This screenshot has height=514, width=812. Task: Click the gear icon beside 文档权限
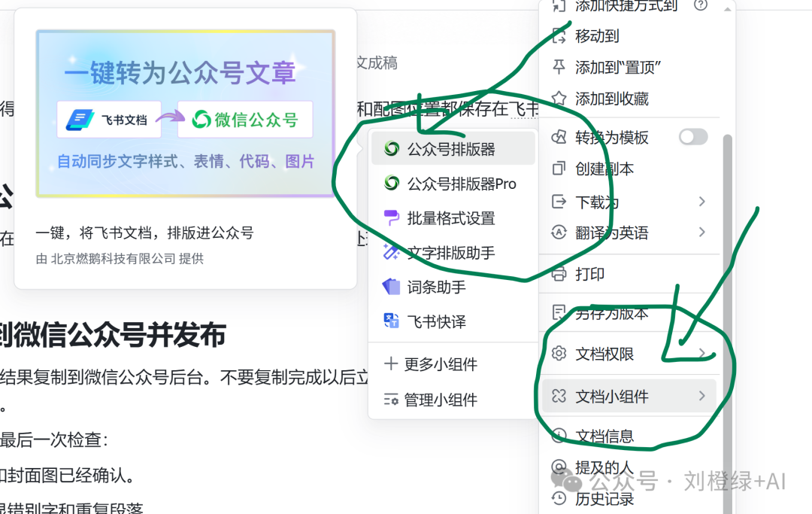coord(559,354)
